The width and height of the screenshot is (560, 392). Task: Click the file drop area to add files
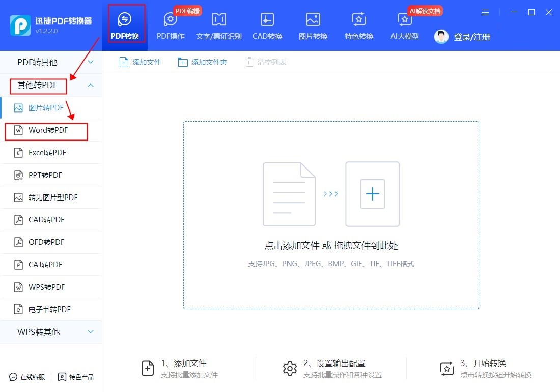[331, 214]
